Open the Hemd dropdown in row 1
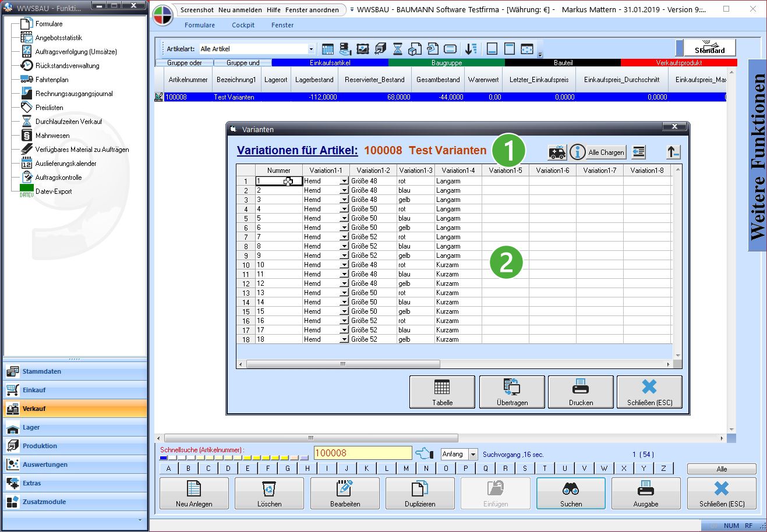This screenshot has height=532, width=767. click(x=344, y=181)
